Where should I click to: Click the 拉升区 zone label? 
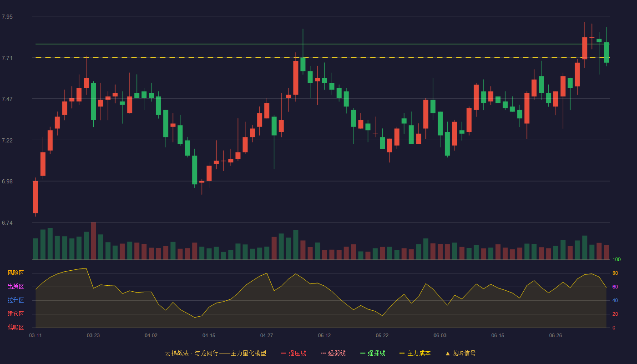pos(15,300)
